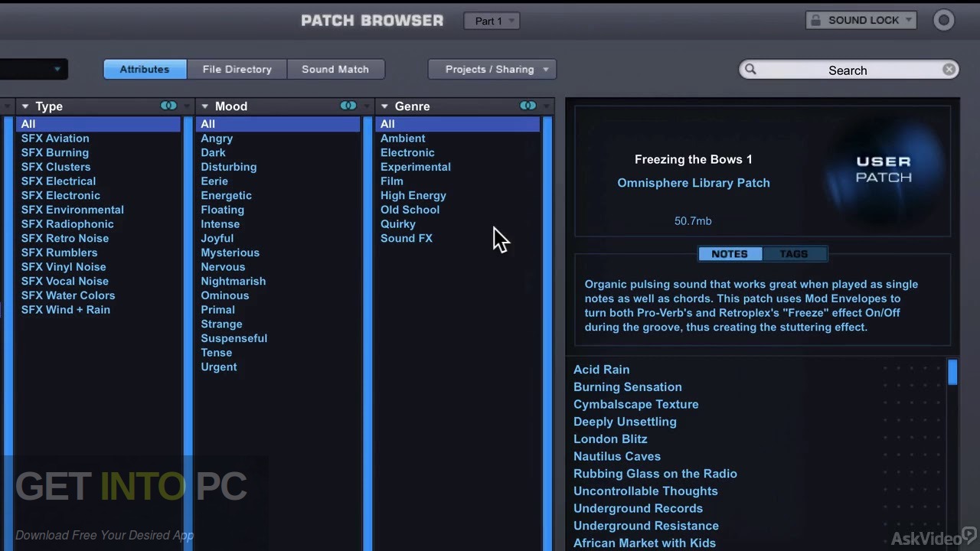Select SFX Retro Noise type
This screenshot has width=980, height=551.
(x=65, y=238)
